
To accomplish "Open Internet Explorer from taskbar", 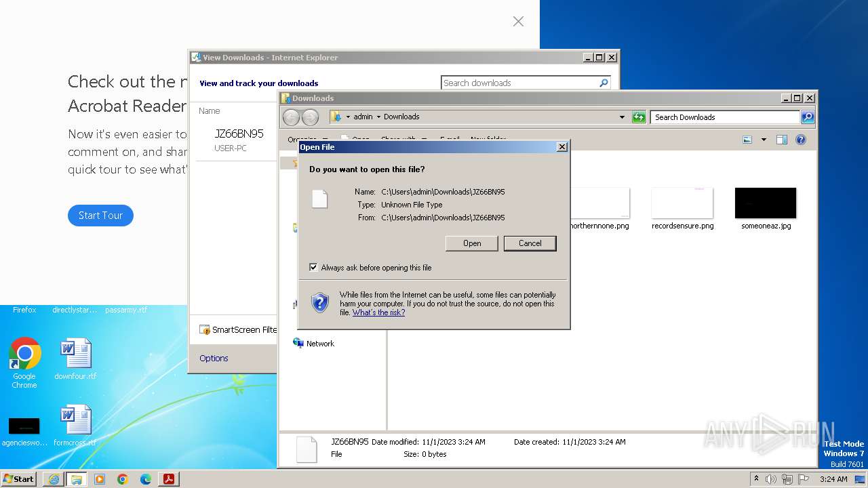I will 54,479.
